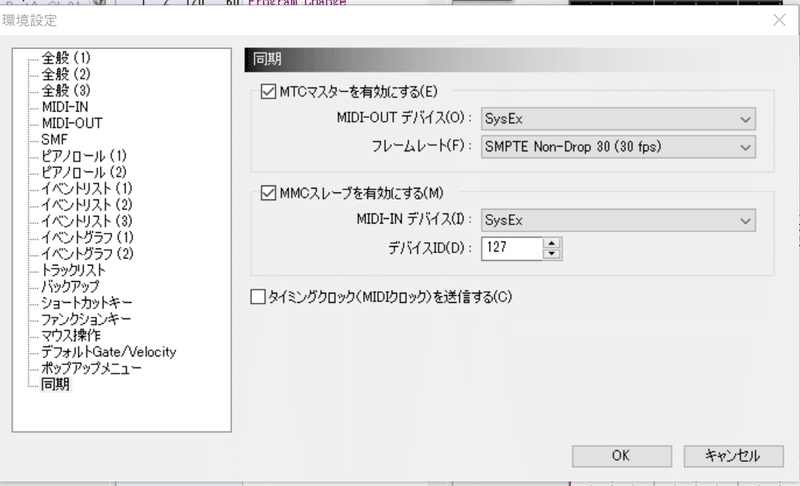800x486 pixels.
Task: Select イベントリスト (3) tree item
Action: click(87, 221)
